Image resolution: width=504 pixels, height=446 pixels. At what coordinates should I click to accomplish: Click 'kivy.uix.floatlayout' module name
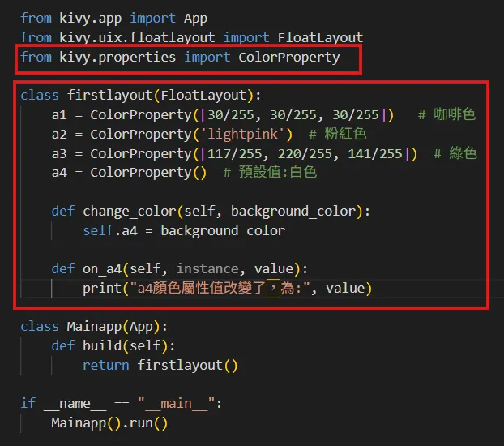pos(137,38)
